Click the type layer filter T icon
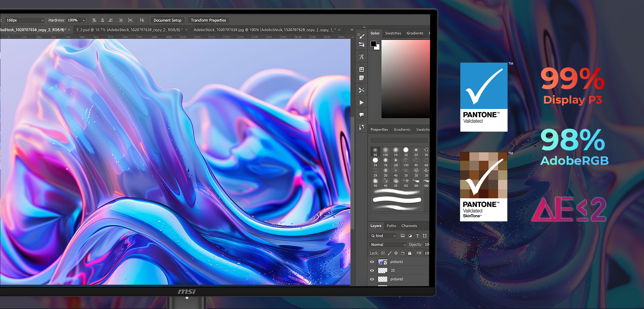The width and height of the screenshot is (644, 309). coord(417,236)
